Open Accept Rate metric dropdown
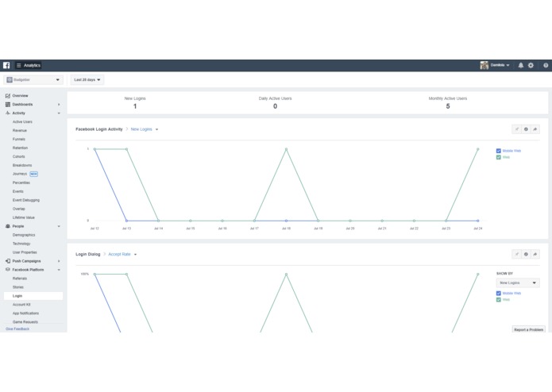 coord(122,254)
